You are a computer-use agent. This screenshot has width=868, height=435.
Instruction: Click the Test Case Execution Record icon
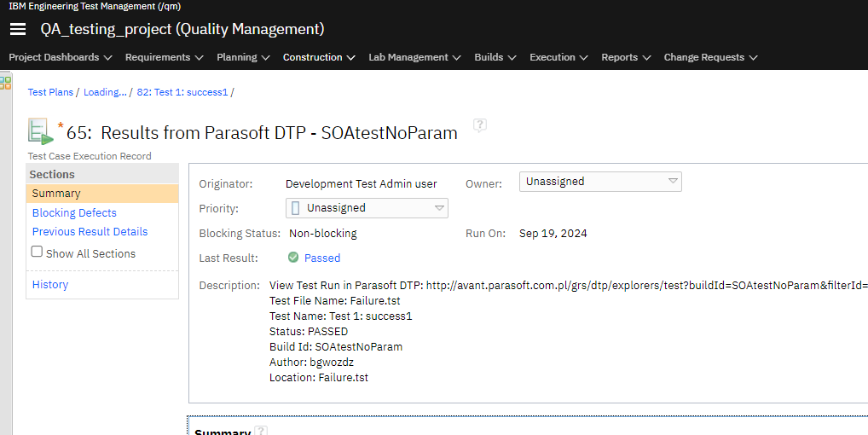41,131
